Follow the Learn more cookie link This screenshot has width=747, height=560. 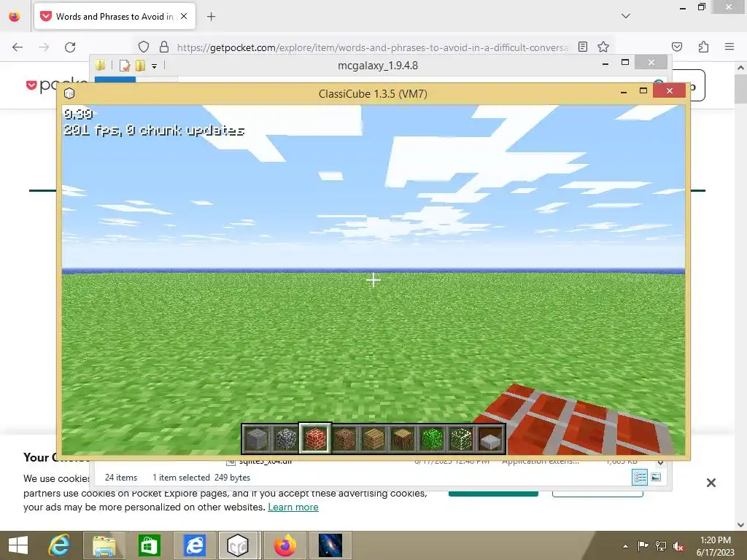[x=293, y=507]
